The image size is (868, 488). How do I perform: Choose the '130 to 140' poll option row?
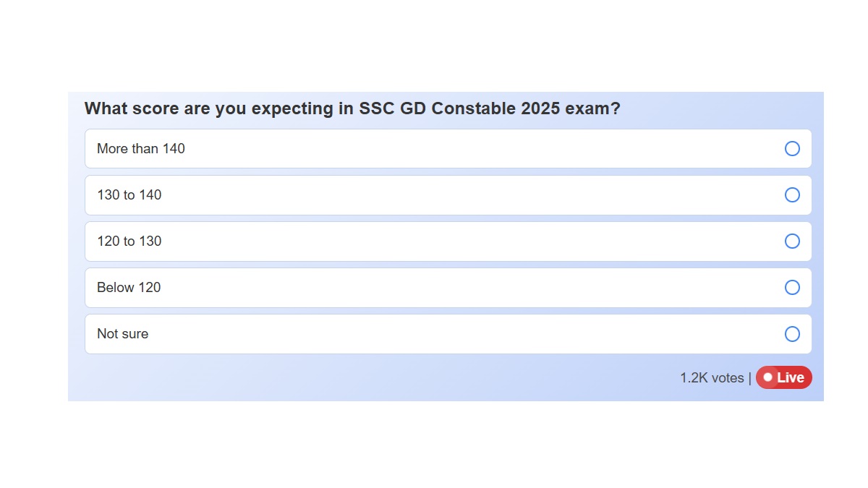point(362,195)
